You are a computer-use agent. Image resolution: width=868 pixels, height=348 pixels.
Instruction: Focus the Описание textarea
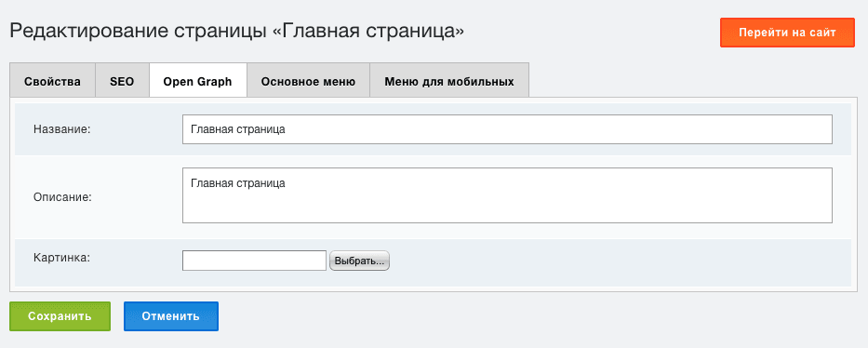pyautogui.click(x=507, y=195)
